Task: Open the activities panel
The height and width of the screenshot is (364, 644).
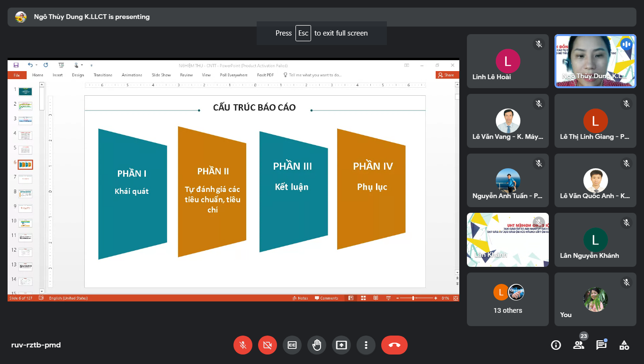Action: pos(624,345)
